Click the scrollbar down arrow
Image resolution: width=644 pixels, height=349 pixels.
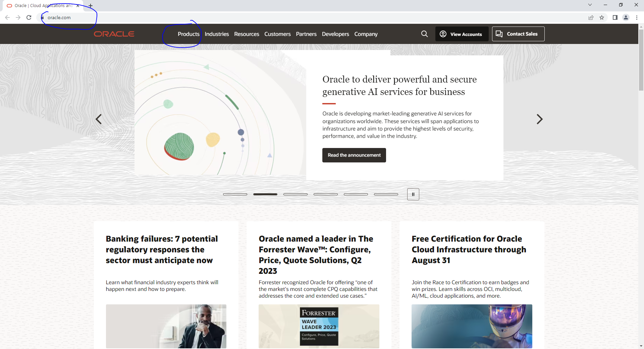pyautogui.click(x=641, y=346)
